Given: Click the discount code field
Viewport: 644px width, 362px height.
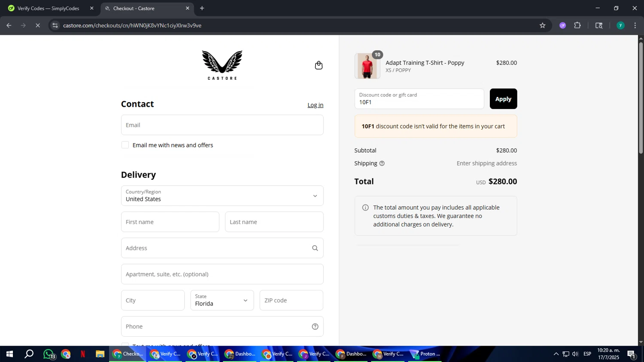Looking at the screenshot, I should 419,99.
